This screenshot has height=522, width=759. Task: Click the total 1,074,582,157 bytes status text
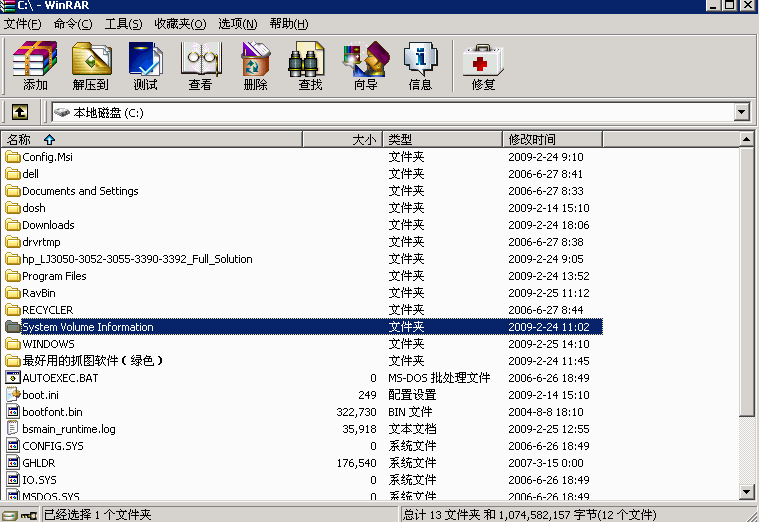[x=529, y=515]
